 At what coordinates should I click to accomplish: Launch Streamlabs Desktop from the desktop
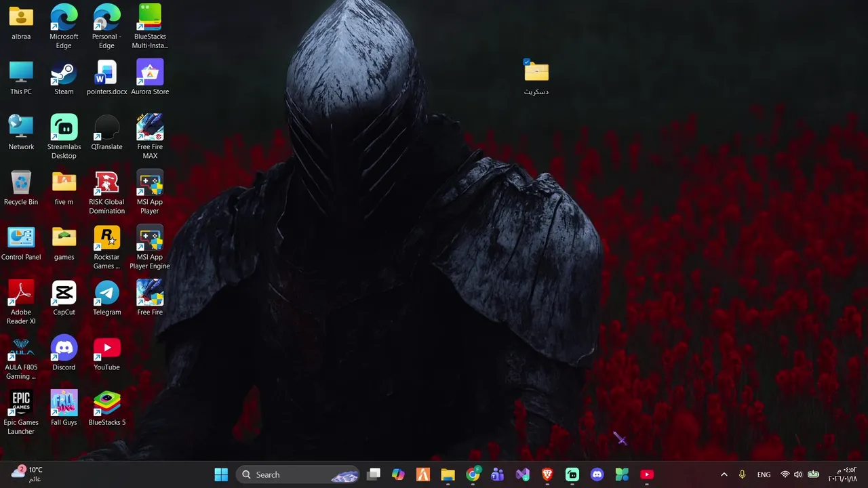coord(64,138)
